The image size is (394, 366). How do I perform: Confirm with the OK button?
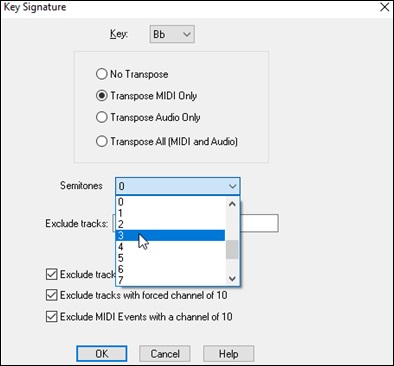102,353
